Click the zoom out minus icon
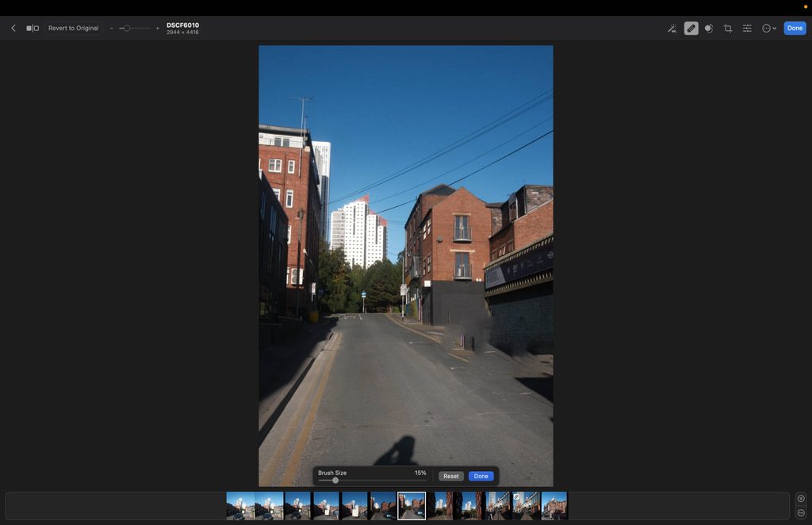This screenshot has width=812, height=525. click(111, 29)
